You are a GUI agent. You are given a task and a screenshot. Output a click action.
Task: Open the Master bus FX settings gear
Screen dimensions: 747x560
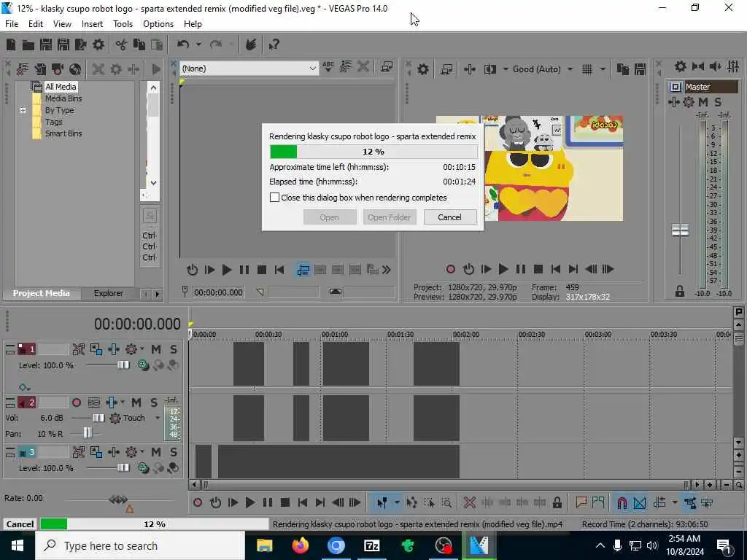[x=689, y=102]
